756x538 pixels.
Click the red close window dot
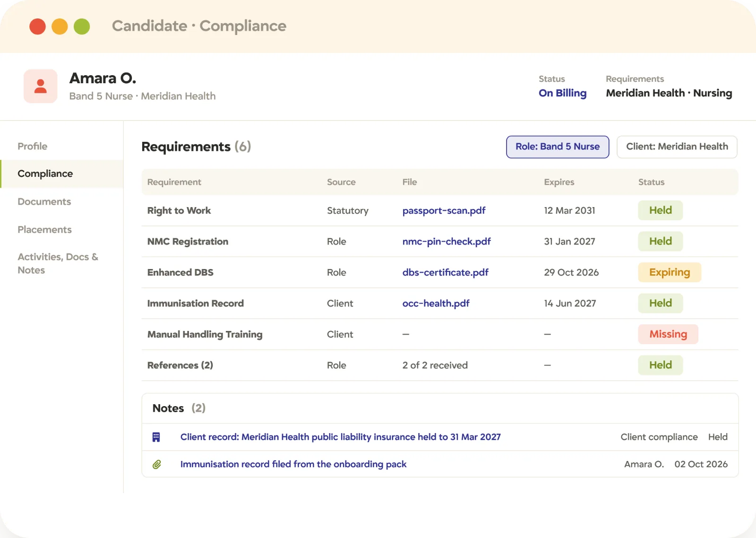pos(37,26)
